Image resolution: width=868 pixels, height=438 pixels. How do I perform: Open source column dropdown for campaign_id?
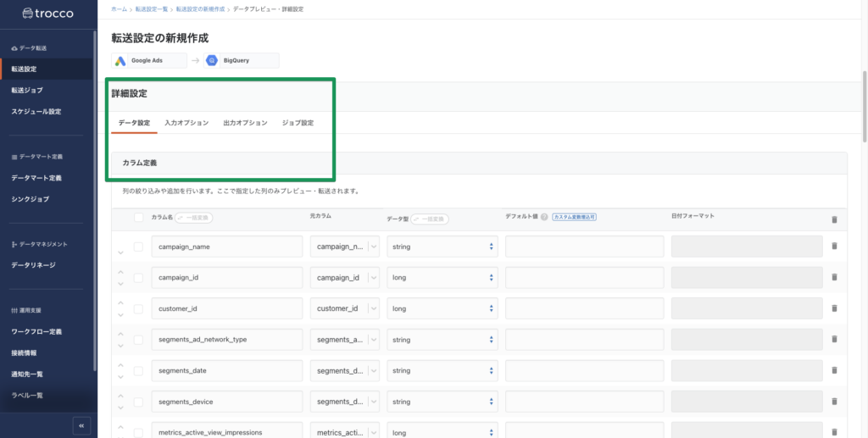373,277
